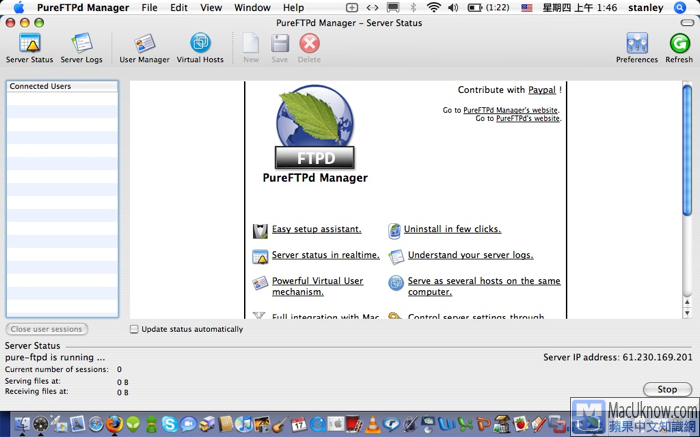
Task: Click the Connected Users column header
Action: [x=62, y=86]
